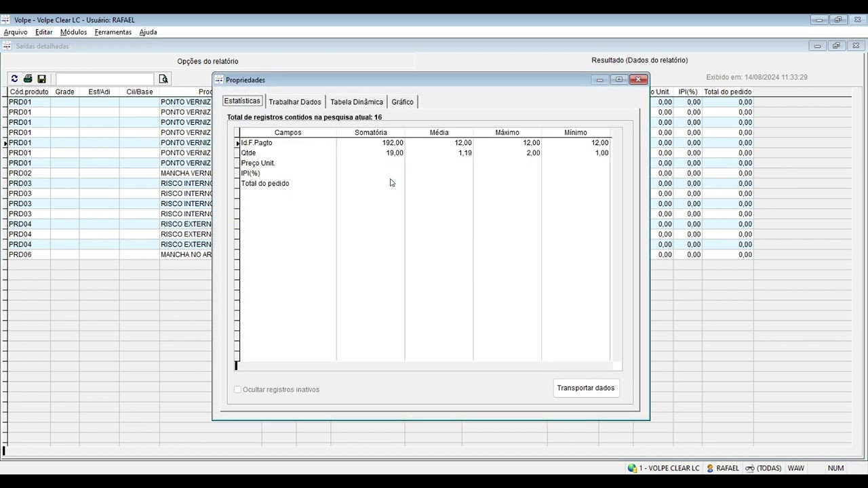Click the Total do pedido column header
This screenshot has height=488, width=868.
point(728,91)
